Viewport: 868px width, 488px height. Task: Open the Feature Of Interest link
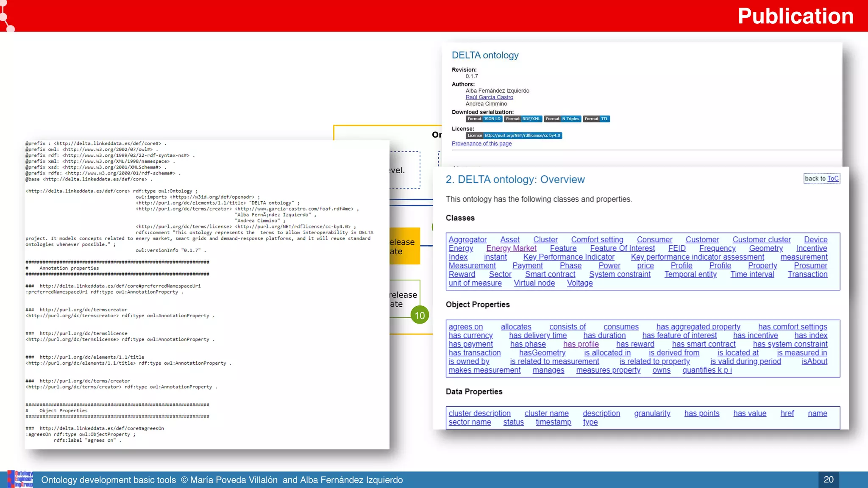pyautogui.click(x=622, y=248)
